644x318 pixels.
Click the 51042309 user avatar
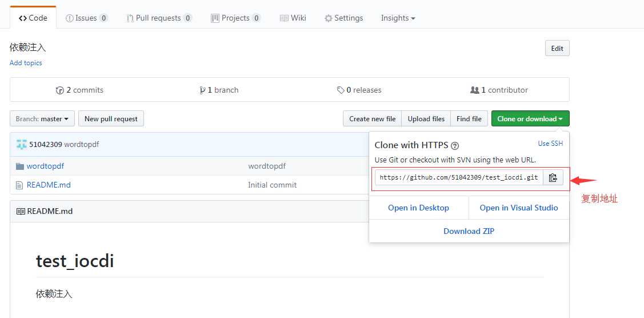pyautogui.click(x=21, y=144)
